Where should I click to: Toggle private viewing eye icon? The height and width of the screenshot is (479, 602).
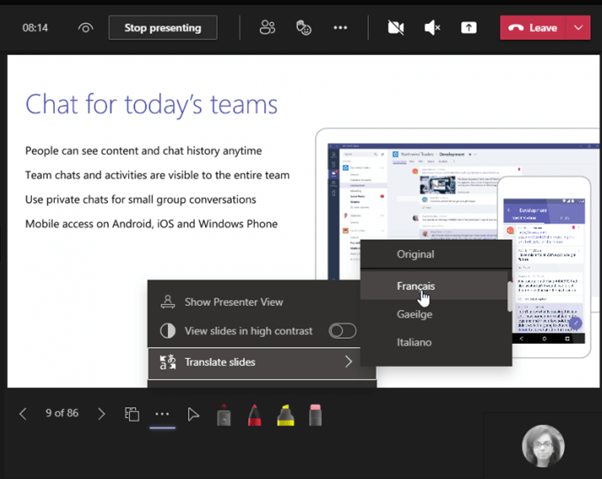click(86, 28)
